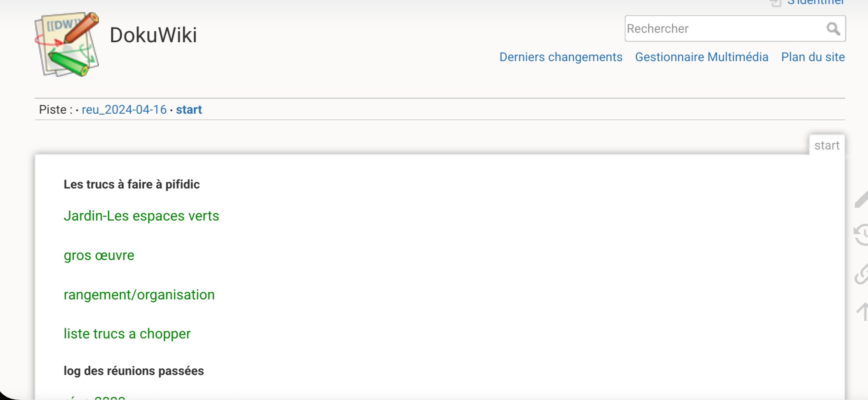Open page editing via the pencil icon
The image size is (868, 400).
861,200
